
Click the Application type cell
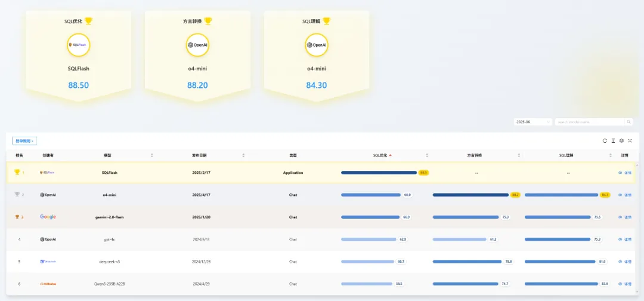293,173
